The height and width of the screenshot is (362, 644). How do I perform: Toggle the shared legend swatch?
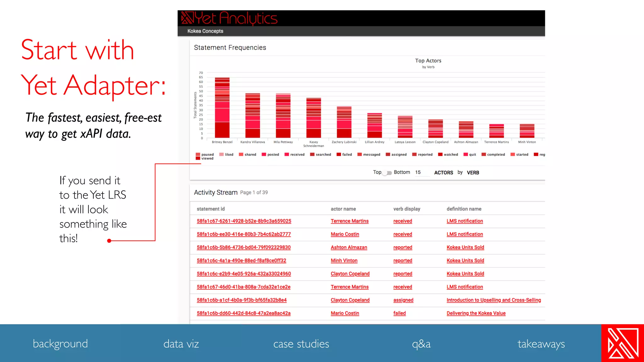241,154
